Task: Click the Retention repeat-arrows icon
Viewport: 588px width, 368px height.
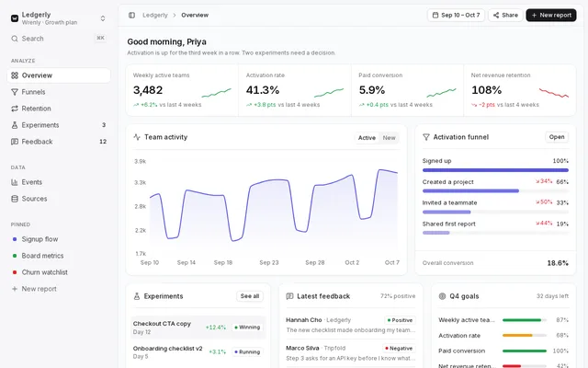Action: point(15,109)
